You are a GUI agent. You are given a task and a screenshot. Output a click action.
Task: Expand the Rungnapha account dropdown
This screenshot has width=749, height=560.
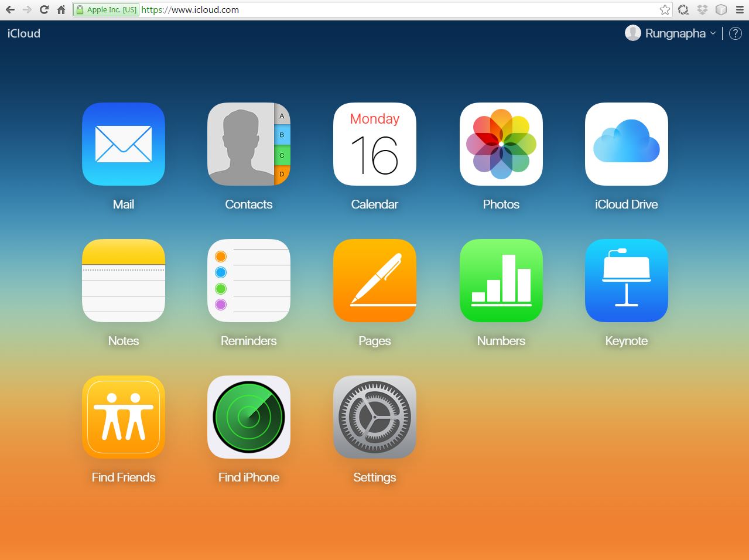tap(674, 33)
